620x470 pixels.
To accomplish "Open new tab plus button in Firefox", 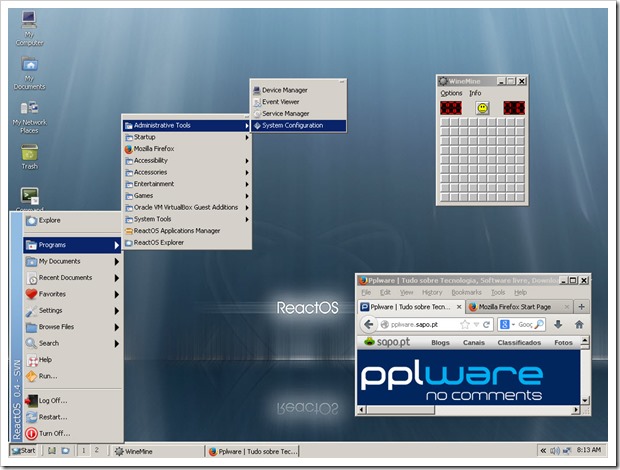I will pos(581,307).
